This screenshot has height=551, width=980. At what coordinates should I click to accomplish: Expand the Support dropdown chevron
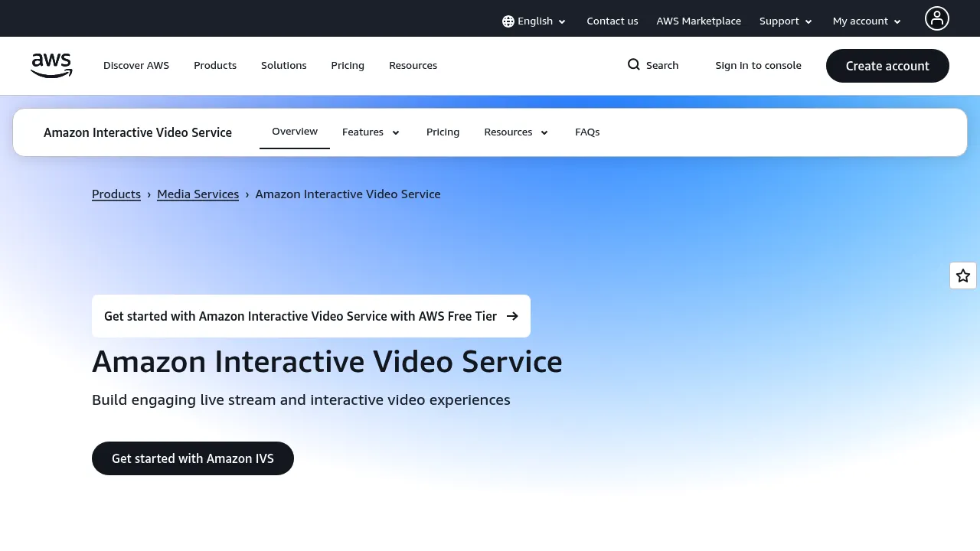point(808,22)
